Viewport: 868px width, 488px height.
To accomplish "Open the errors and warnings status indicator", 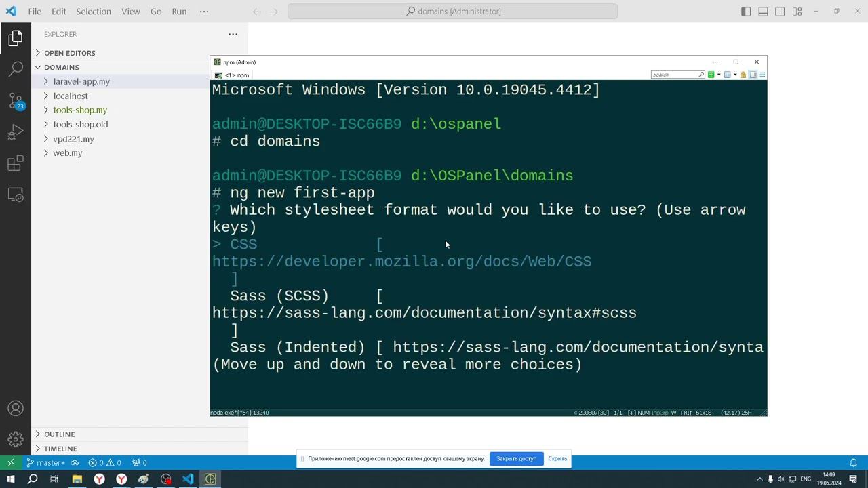I will point(105,463).
